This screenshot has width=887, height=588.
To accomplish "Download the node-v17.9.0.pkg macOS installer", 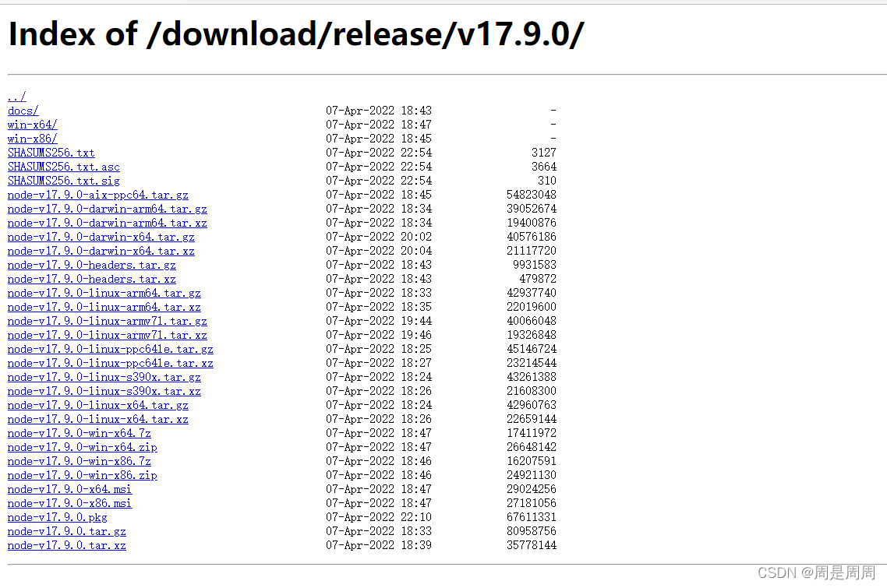I will (x=57, y=517).
